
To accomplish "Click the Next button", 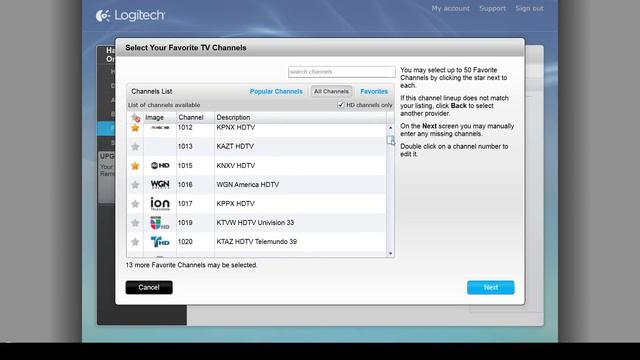I will pyautogui.click(x=491, y=287).
